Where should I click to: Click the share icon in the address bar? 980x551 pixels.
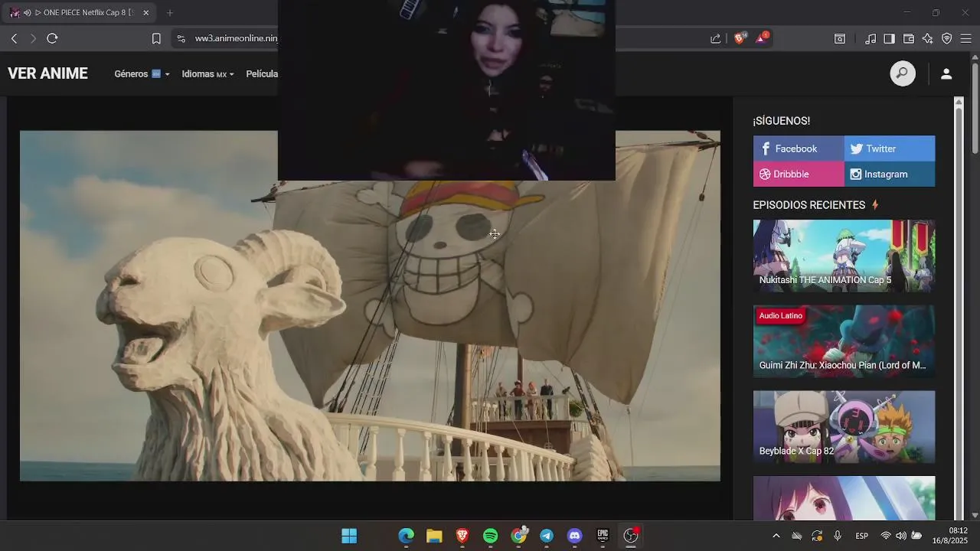coord(715,38)
